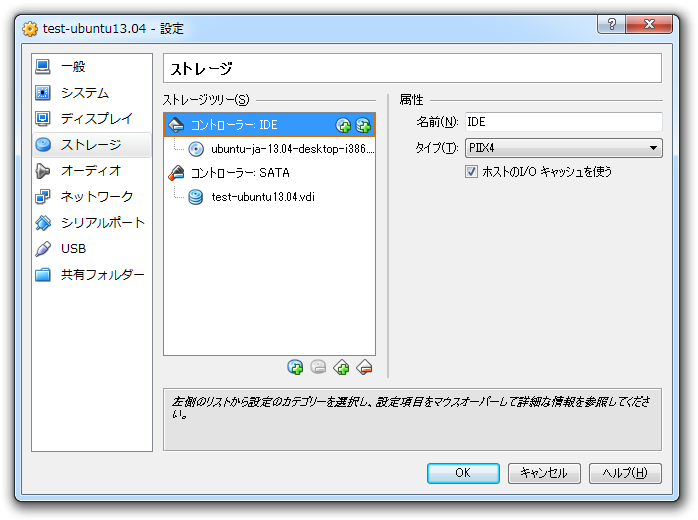Click add controller button below storage tree
698x520 pixels.
pyautogui.click(x=341, y=367)
